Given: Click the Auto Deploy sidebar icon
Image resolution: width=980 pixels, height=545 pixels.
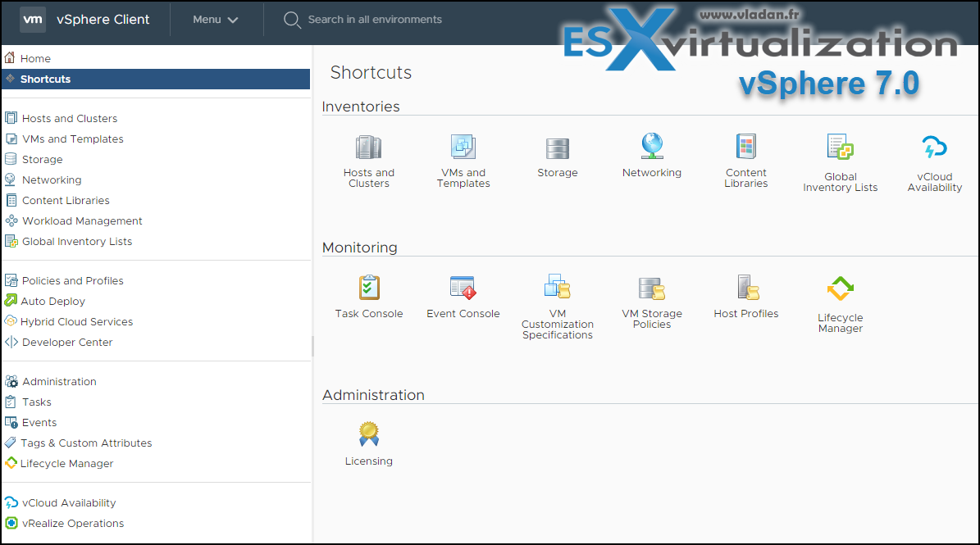Looking at the screenshot, I should coord(11,300).
